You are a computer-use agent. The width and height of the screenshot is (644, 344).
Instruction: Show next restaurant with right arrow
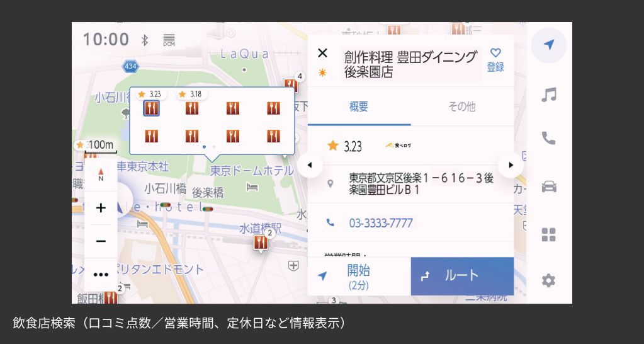coord(511,165)
